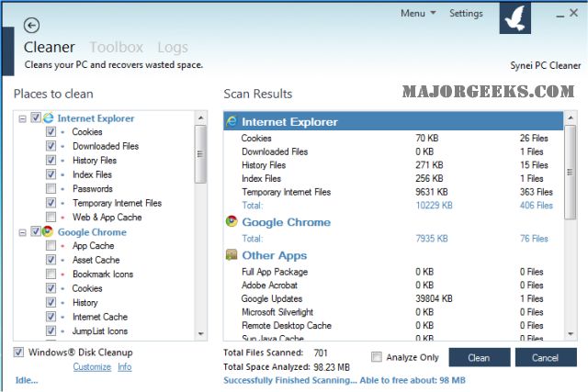This screenshot has height=392, width=588.
Task: Open Customize link for Disk Cleanup
Action: tap(92, 367)
